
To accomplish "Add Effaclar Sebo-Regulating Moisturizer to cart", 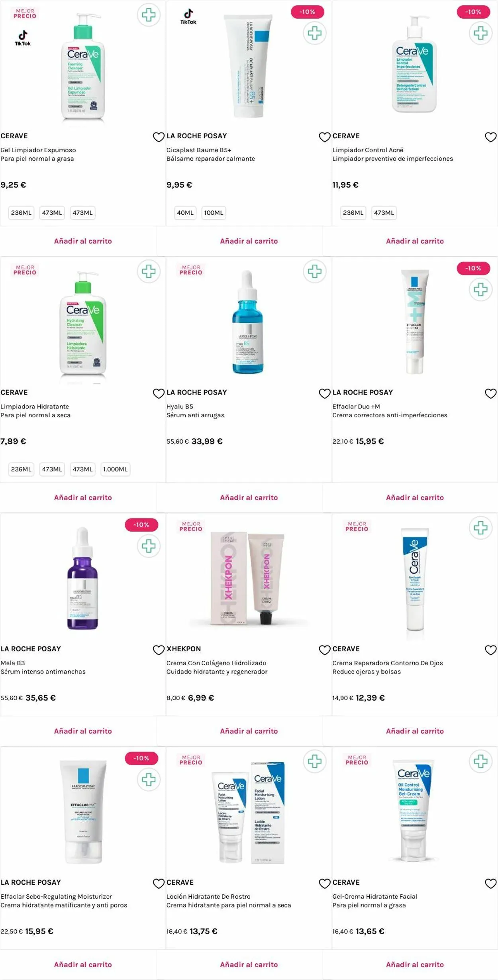I will pos(83,964).
